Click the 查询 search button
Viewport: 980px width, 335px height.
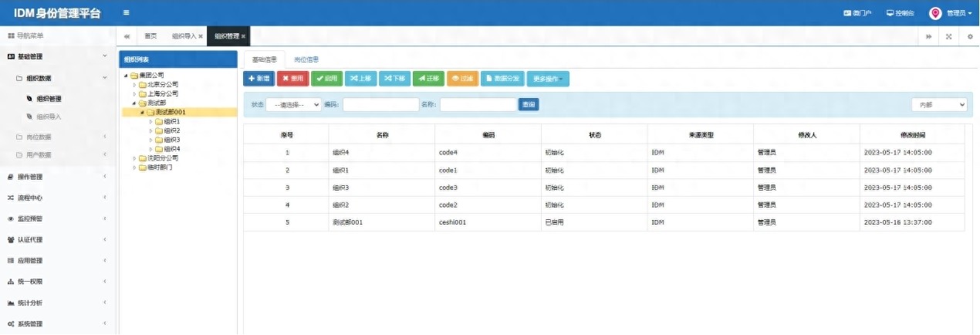529,105
